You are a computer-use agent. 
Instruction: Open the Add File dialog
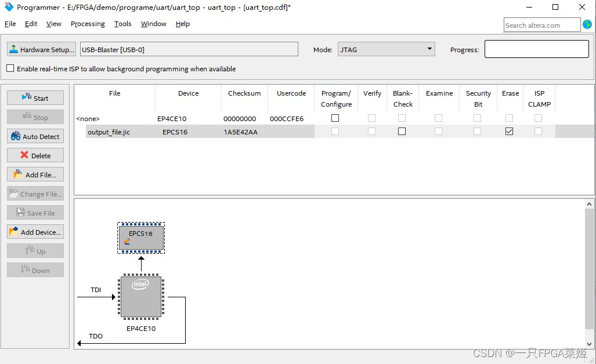click(35, 174)
